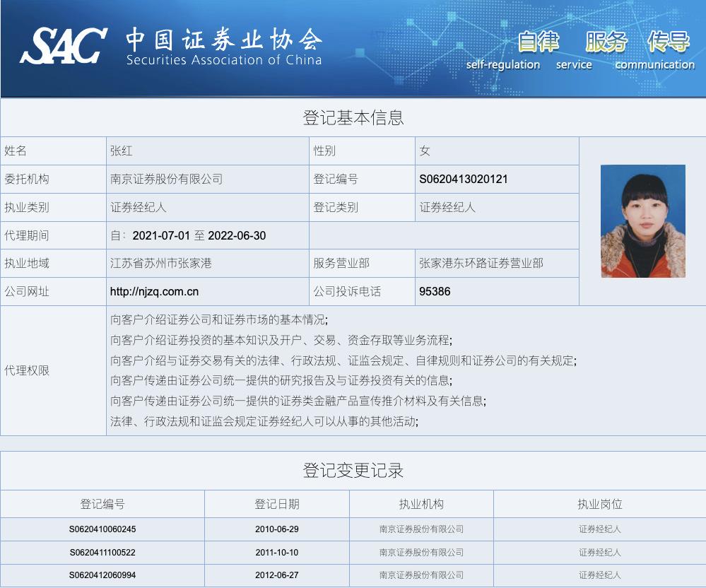Click the 自律 (self-regulation) header item
Screen dimensions: 706x588
(x=539, y=42)
